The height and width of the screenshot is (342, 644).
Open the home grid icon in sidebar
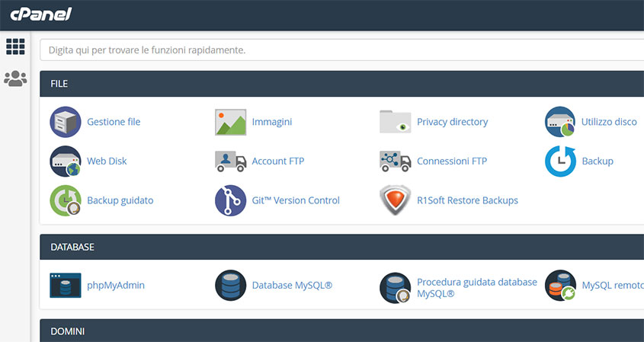point(15,46)
